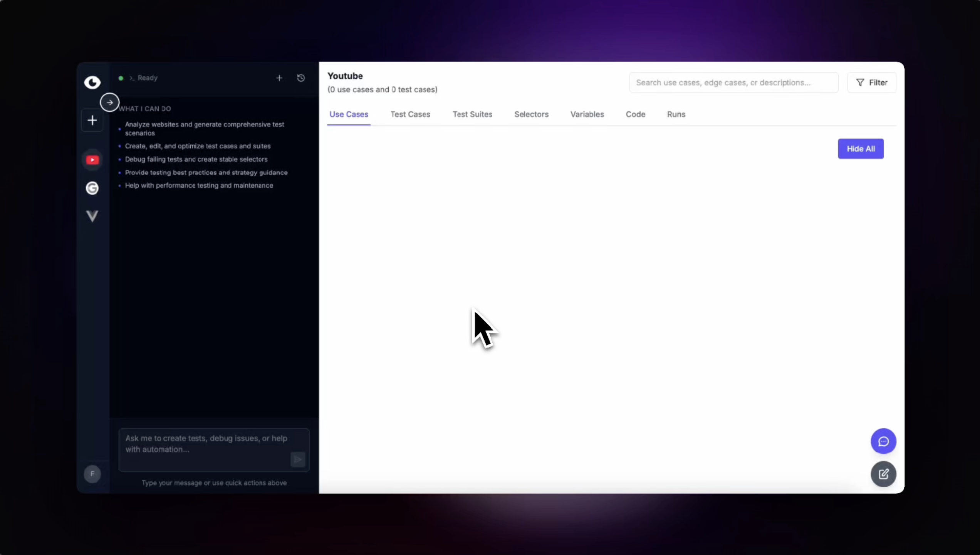This screenshot has width=980, height=555.
Task: Click the Youtube project title
Action: pyautogui.click(x=345, y=76)
